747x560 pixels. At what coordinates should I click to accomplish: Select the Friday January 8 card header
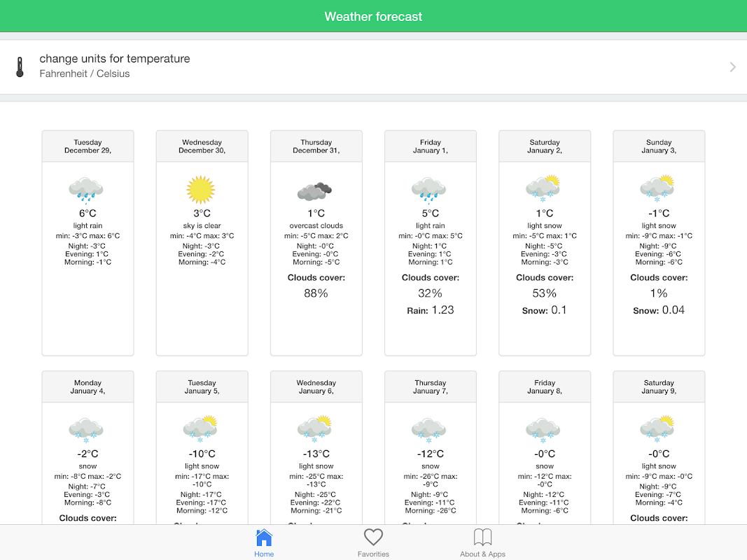(545, 386)
